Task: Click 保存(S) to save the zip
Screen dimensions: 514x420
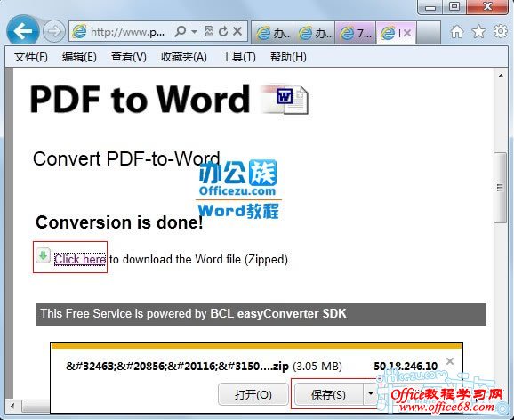Action: [328, 394]
